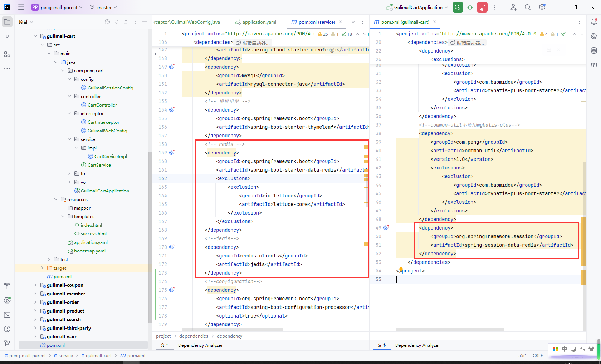601x364 pixels.
Task: Open CartServiceImpl class
Action: click(111, 156)
